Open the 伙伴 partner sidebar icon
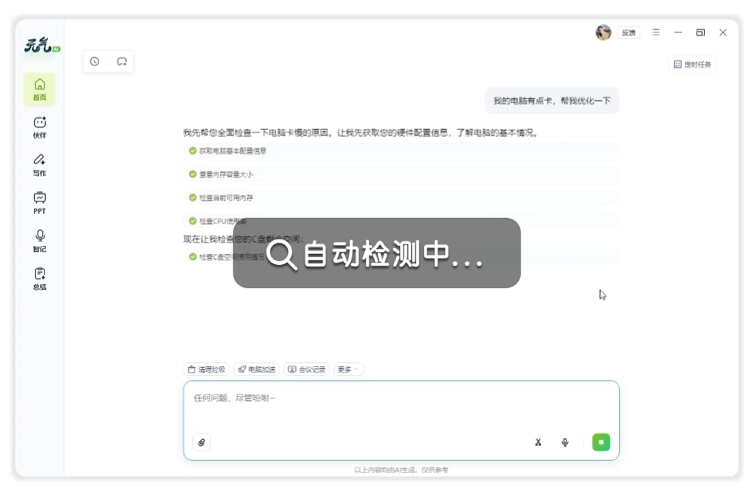Screen dimensions: 755x499 pyautogui.click(x=40, y=127)
